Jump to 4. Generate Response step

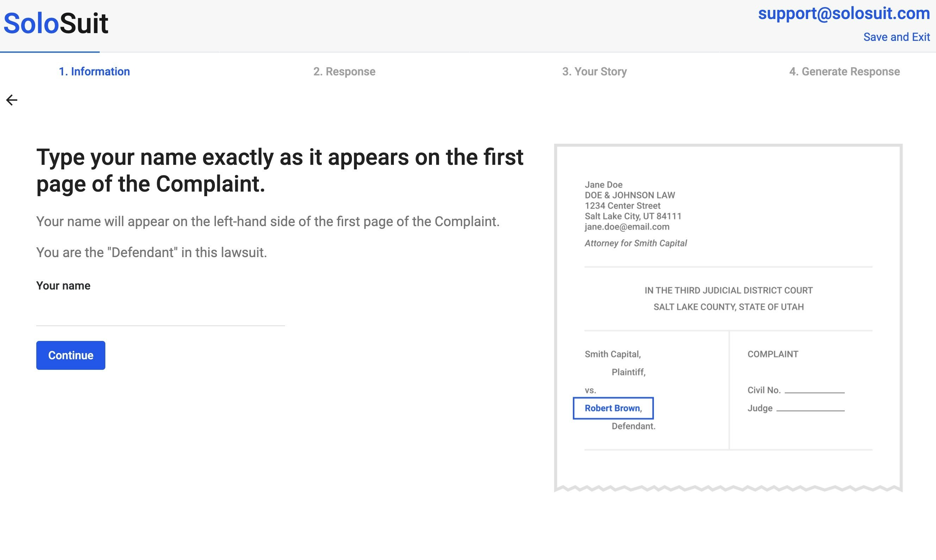point(844,72)
